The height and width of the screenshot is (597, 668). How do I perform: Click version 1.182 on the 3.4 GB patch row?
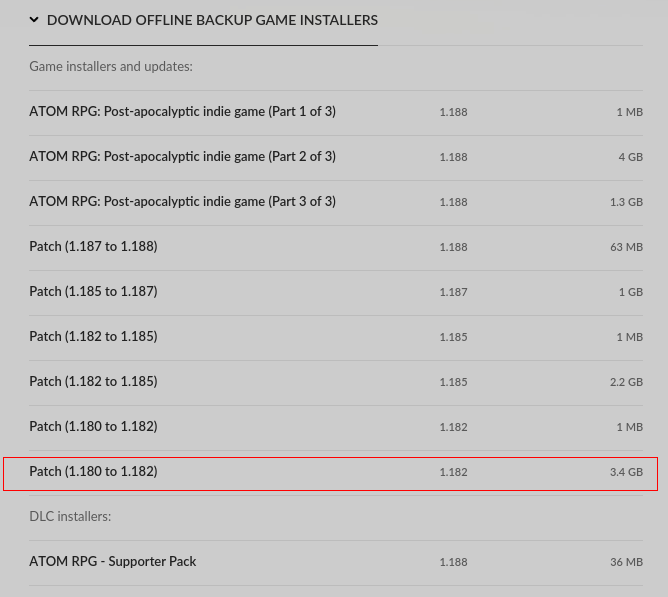click(453, 472)
